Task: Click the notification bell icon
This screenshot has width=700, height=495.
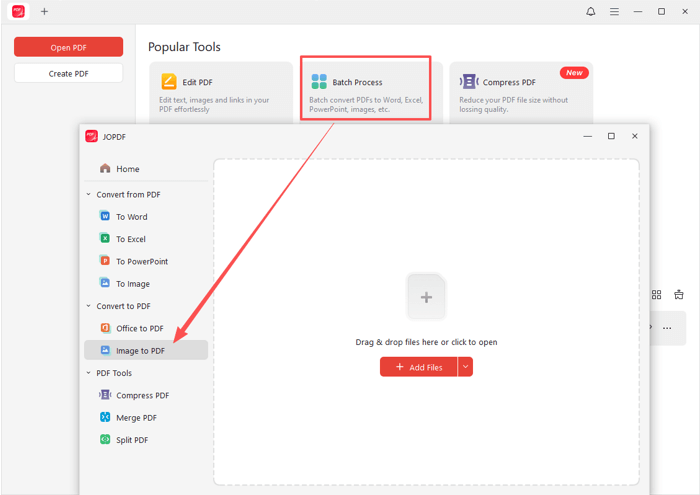Action: [590, 11]
